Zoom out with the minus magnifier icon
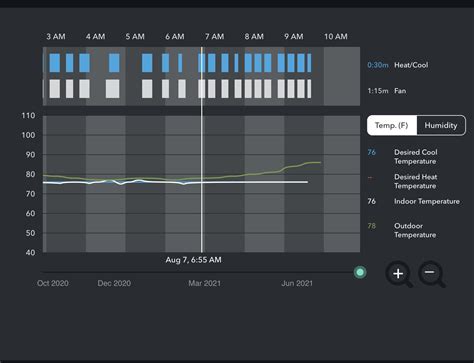This screenshot has height=363, width=474. coord(431,274)
